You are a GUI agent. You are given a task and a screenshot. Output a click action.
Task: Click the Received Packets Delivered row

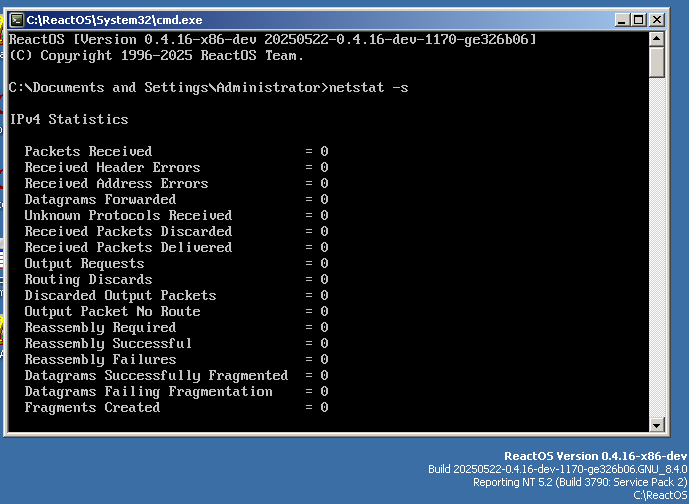pyautogui.click(x=176, y=247)
